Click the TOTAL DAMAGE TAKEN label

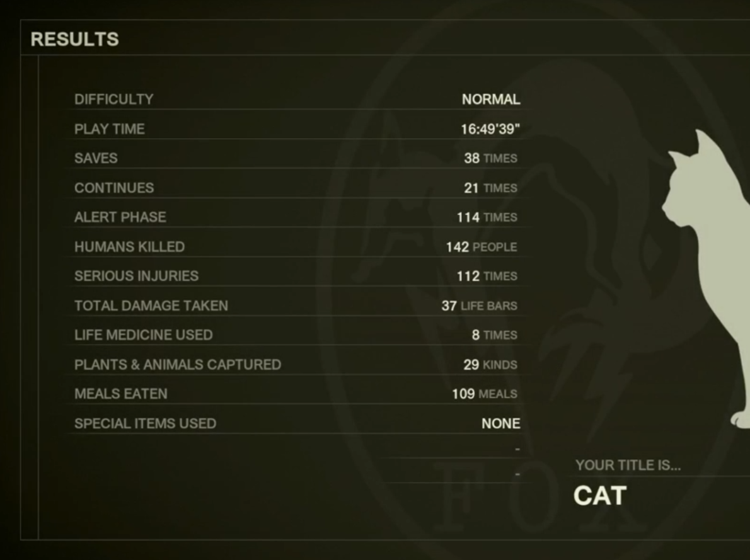tap(151, 306)
